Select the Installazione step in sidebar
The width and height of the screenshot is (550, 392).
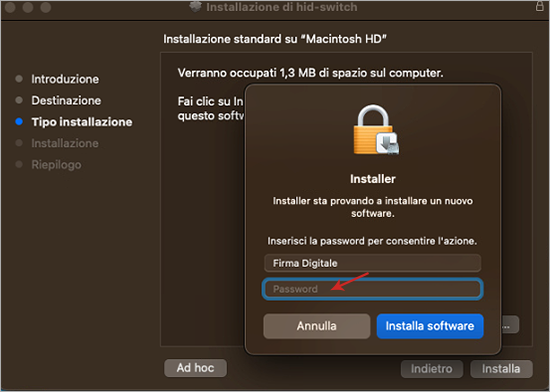pos(65,143)
